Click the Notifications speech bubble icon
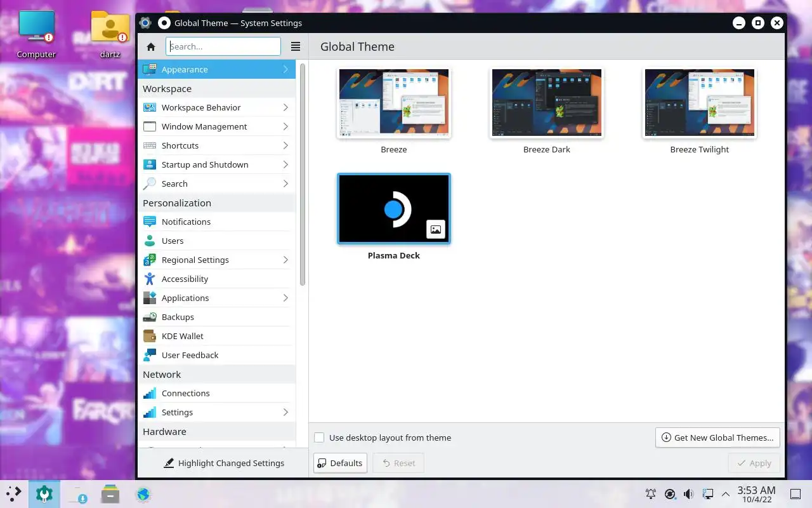The height and width of the screenshot is (508, 812). [x=150, y=222]
